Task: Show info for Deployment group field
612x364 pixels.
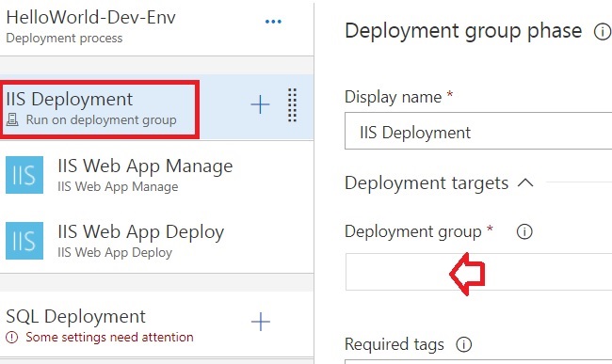Action: (x=524, y=231)
